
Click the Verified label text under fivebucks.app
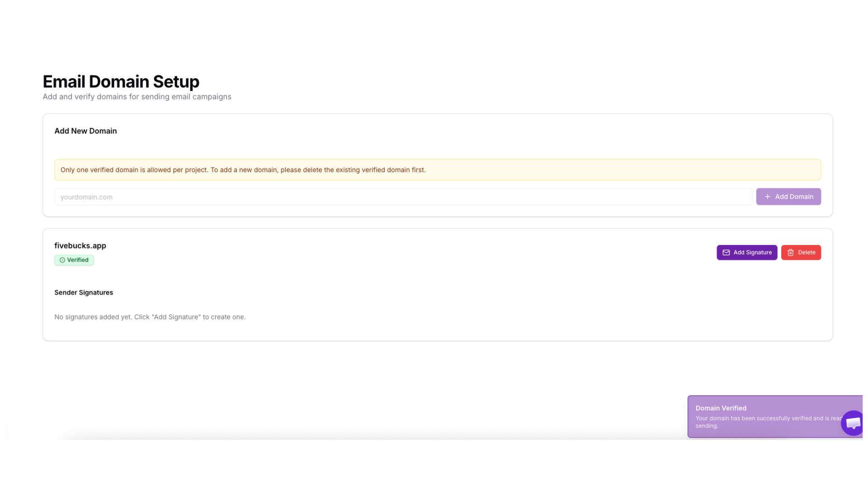point(78,260)
